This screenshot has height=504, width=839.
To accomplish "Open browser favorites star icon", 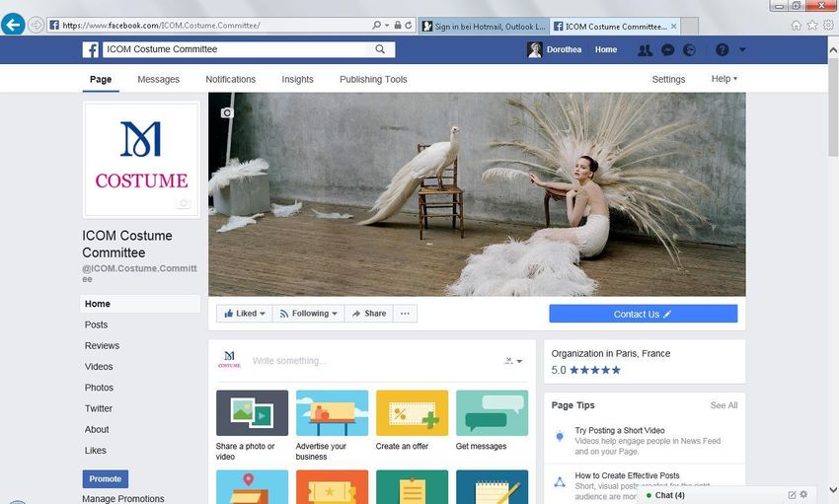I will [812, 25].
